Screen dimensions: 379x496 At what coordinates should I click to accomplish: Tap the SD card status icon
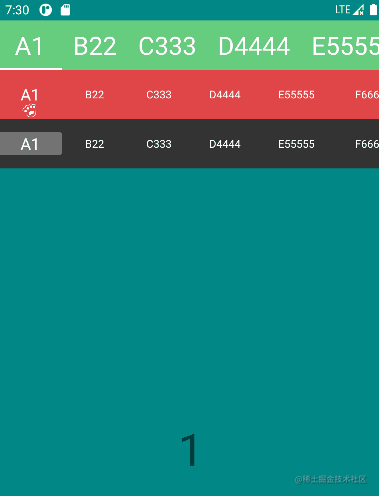[x=65, y=10]
